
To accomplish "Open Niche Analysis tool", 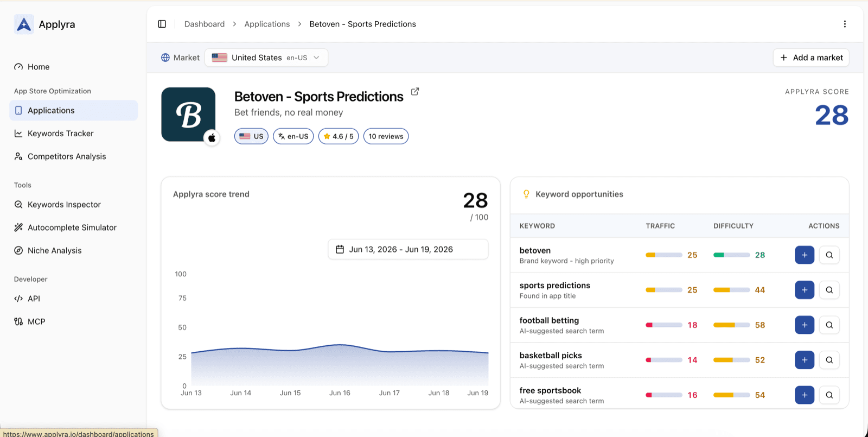I will [73, 250].
